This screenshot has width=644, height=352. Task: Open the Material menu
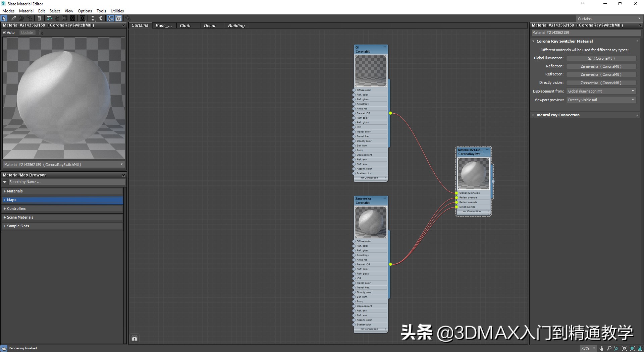pyautogui.click(x=26, y=11)
